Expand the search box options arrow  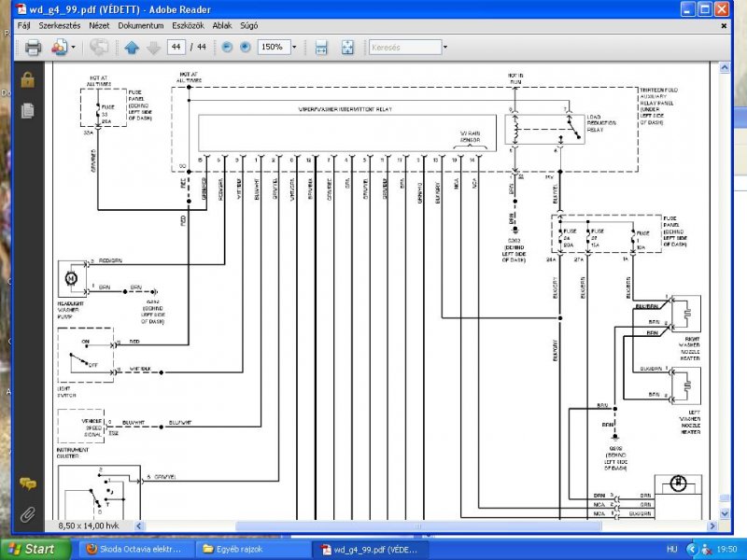coord(445,48)
